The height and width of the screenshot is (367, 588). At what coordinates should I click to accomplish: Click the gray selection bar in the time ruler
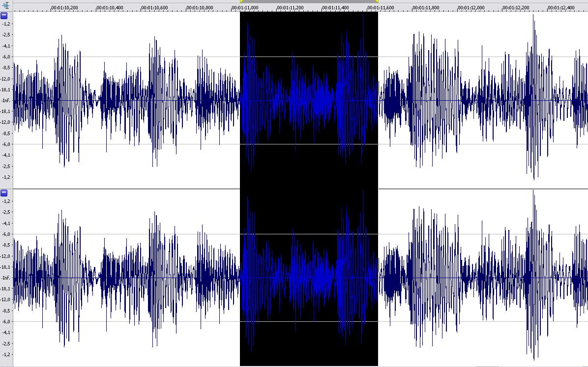point(309,1)
